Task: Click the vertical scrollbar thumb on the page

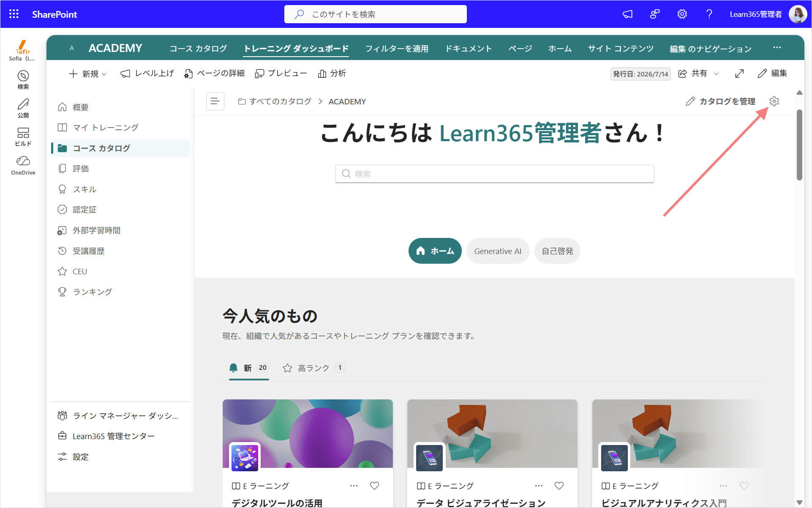Action: (x=799, y=145)
